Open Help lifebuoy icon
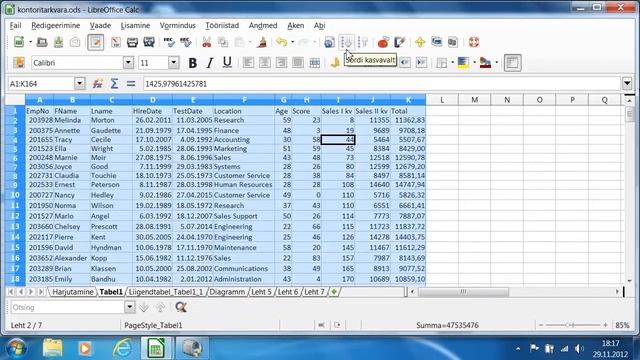640x360 pixels. pos(473,42)
